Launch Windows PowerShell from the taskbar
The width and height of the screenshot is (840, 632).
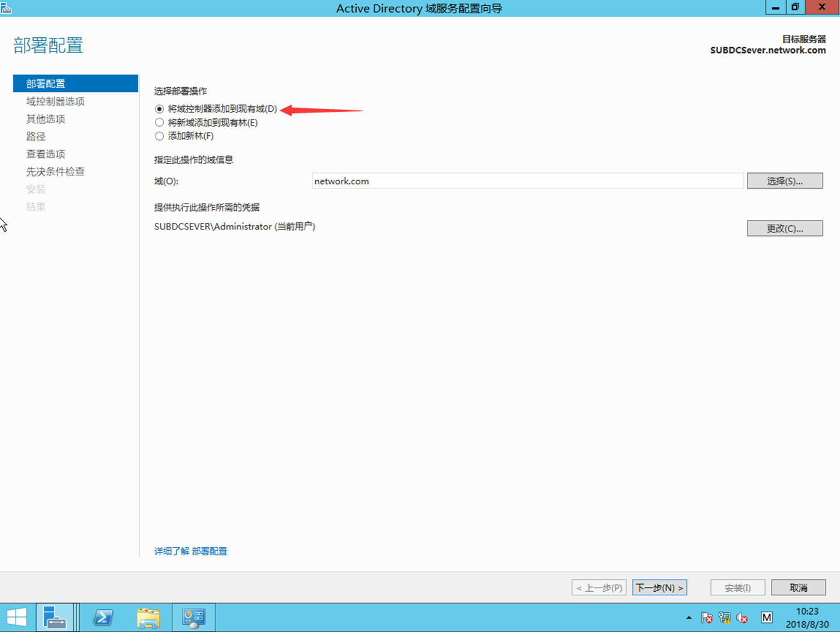click(103, 618)
